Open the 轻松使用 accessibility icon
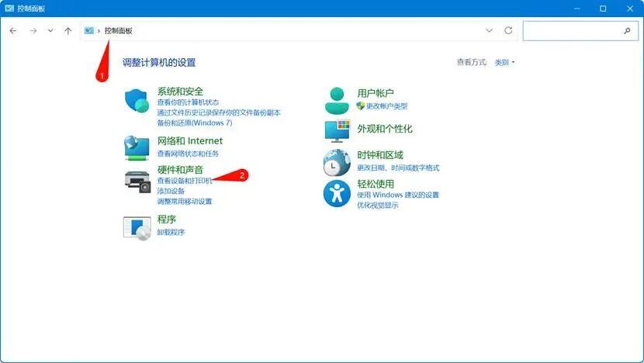This screenshot has width=644, height=363. tap(337, 193)
